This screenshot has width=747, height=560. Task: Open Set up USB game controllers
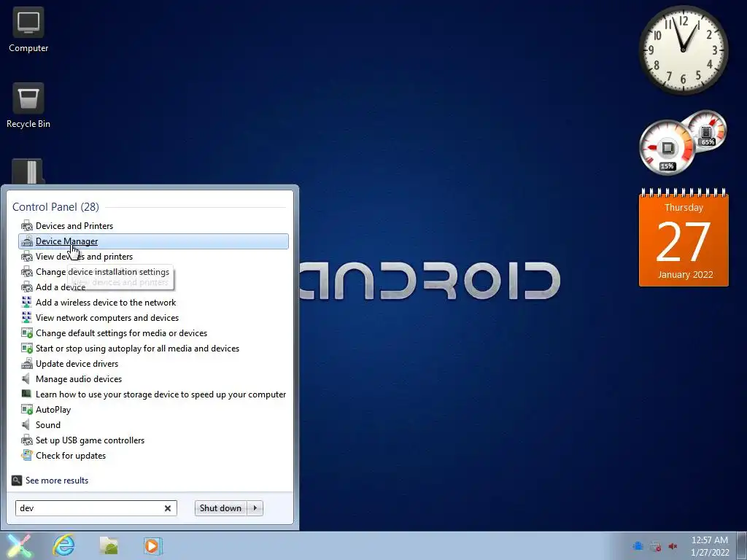click(153, 440)
